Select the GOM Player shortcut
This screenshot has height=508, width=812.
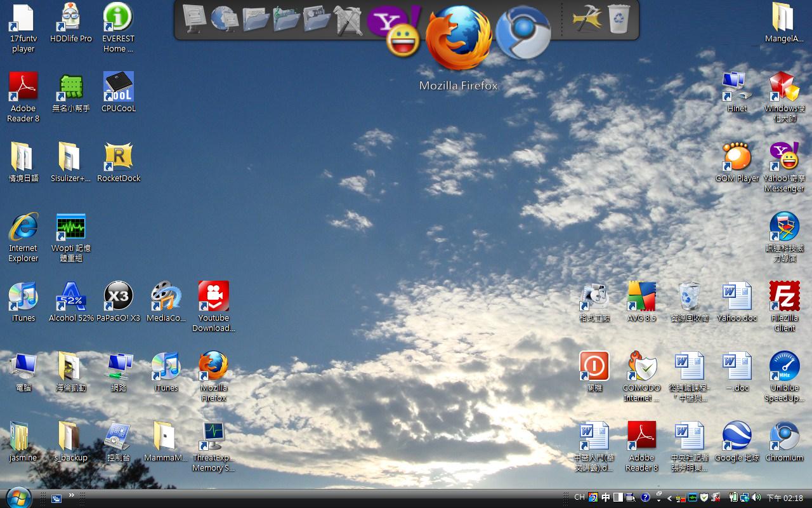[737, 163]
